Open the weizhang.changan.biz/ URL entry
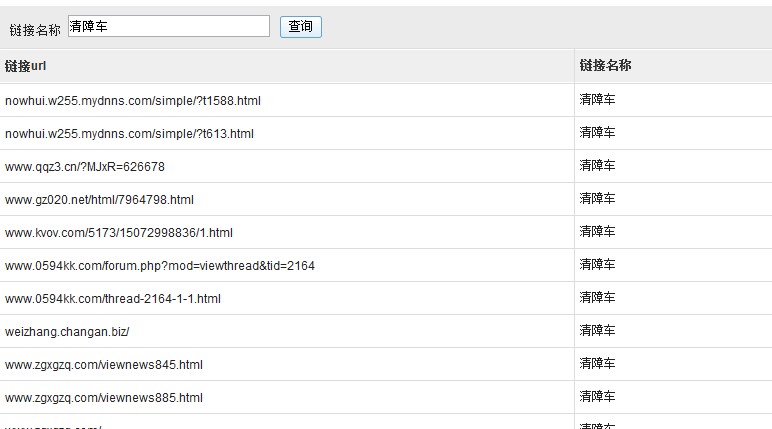The height and width of the screenshot is (429, 772). click(67, 332)
